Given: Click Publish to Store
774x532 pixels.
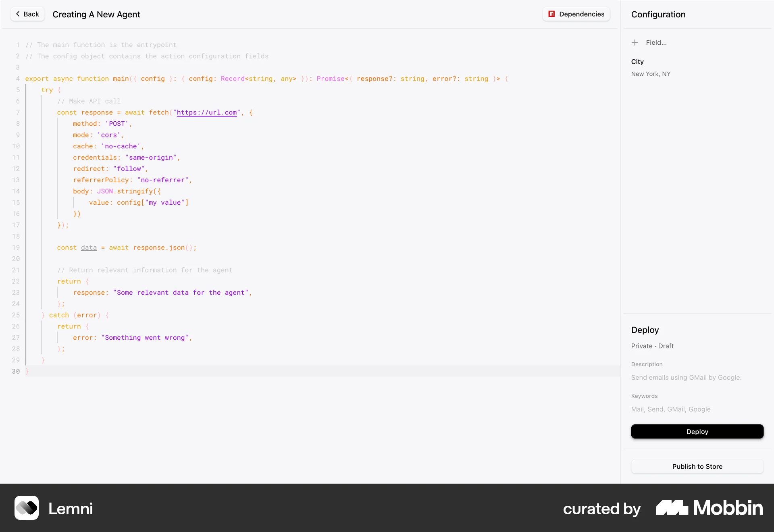Looking at the screenshot, I should tap(697, 466).
